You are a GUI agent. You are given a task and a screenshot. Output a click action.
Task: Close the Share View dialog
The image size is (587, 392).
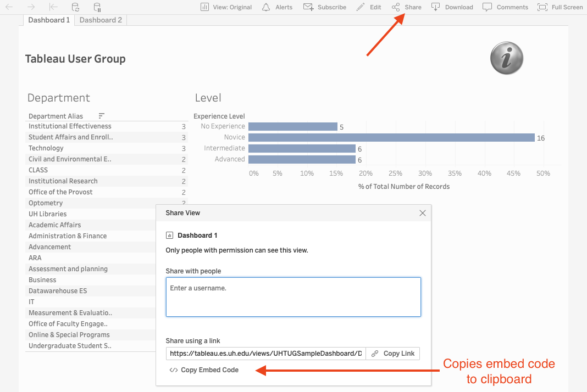click(x=423, y=213)
